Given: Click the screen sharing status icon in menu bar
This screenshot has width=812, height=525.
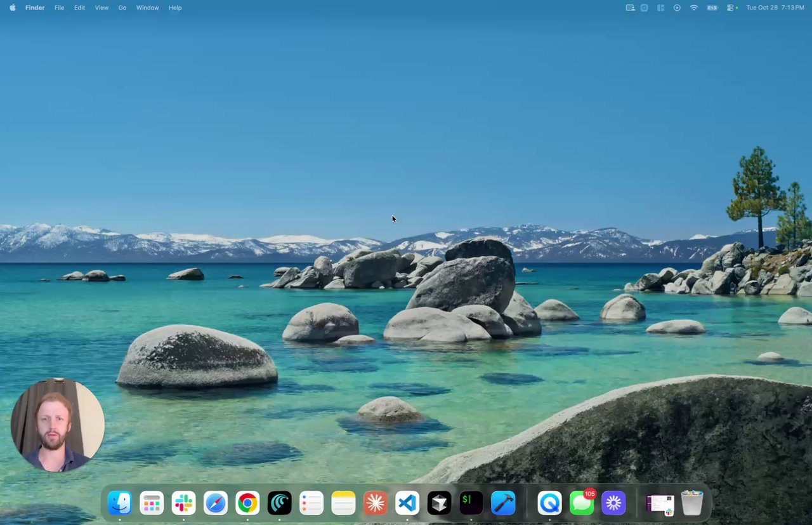Looking at the screenshot, I should click(x=630, y=8).
